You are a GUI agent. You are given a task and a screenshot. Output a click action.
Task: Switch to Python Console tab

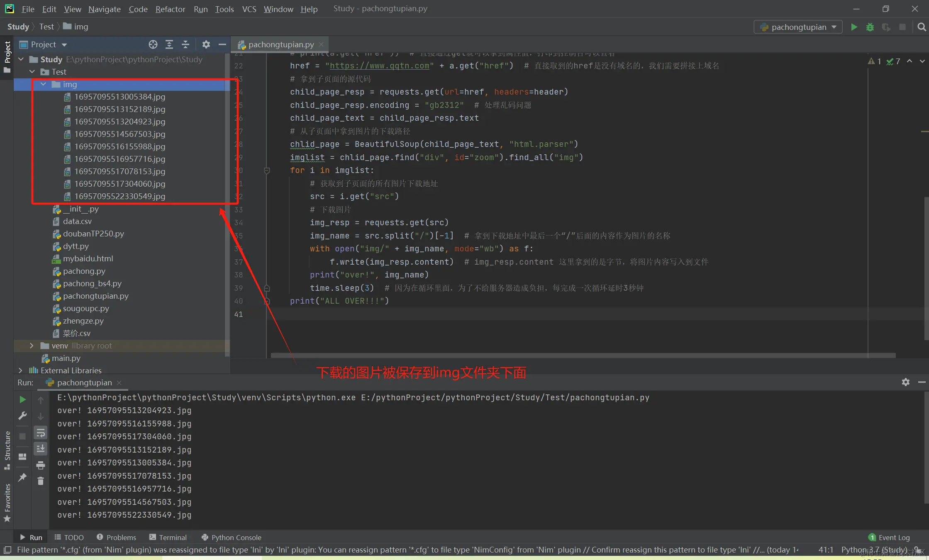click(x=231, y=538)
